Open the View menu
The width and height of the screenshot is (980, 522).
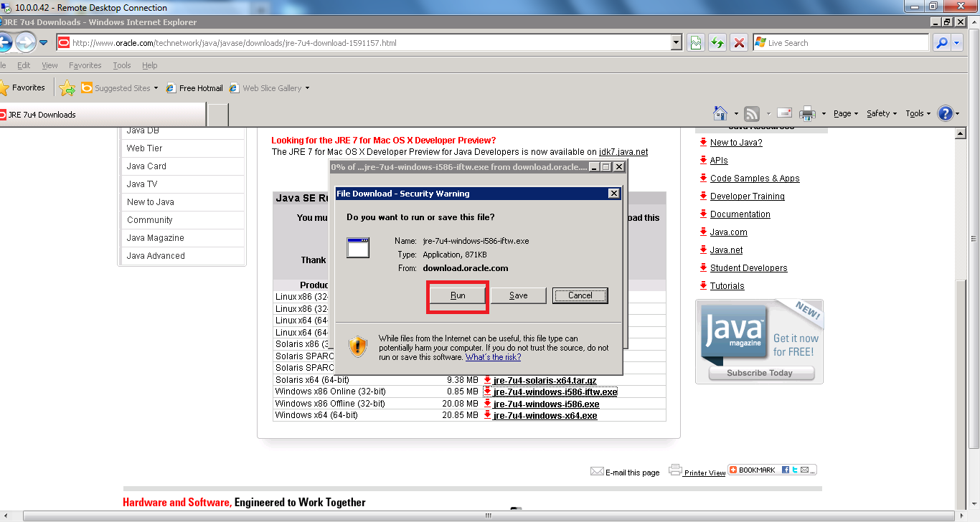(50, 65)
